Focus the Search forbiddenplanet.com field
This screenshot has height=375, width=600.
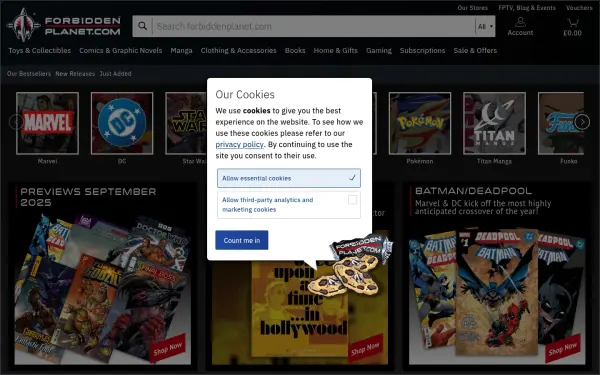(314, 26)
